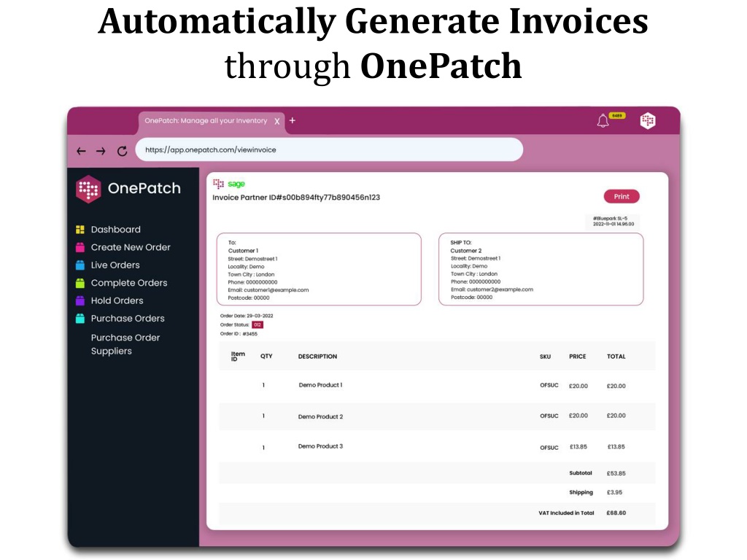Go to Create New Order
This screenshot has height=560, width=747.
pos(131,247)
